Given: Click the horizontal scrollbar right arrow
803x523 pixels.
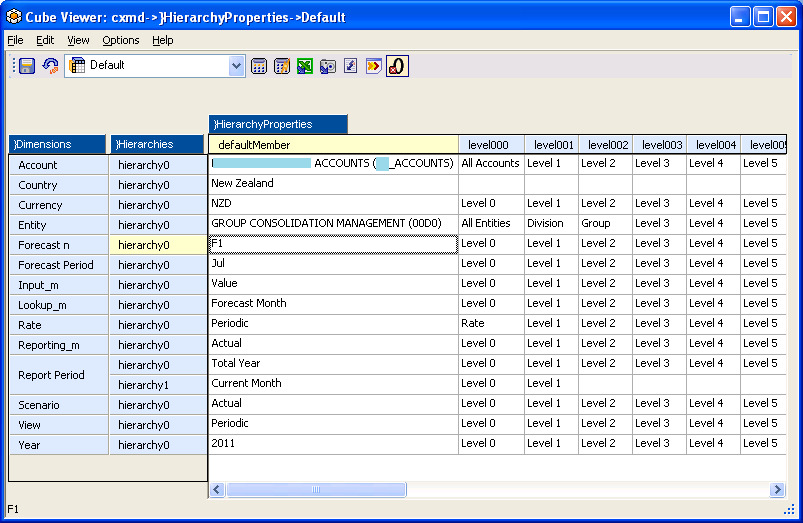Looking at the screenshot, I should pyautogui.click(x=777, y=490).
